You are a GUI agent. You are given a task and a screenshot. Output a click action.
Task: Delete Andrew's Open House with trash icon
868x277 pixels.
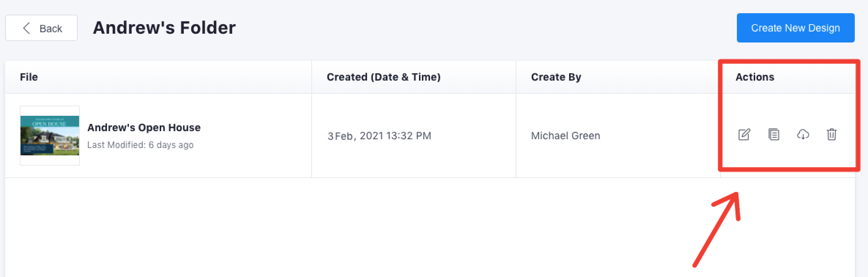click(832, 134)
